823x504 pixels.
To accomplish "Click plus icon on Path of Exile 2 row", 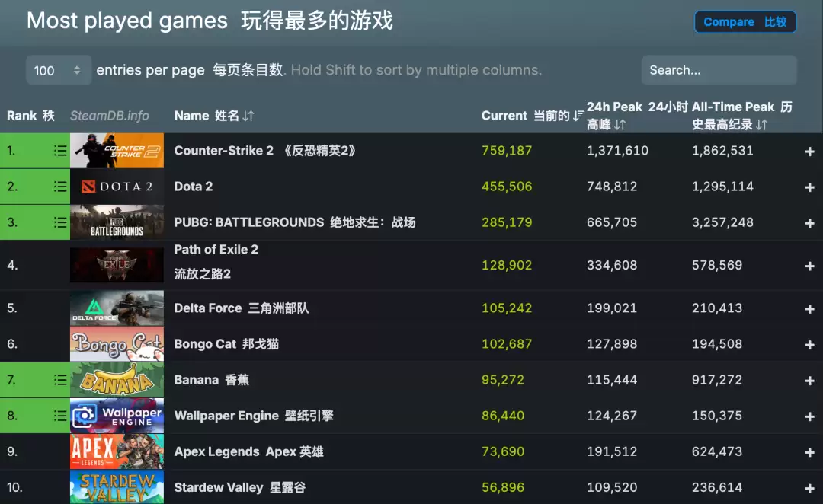I will point(809,266).
